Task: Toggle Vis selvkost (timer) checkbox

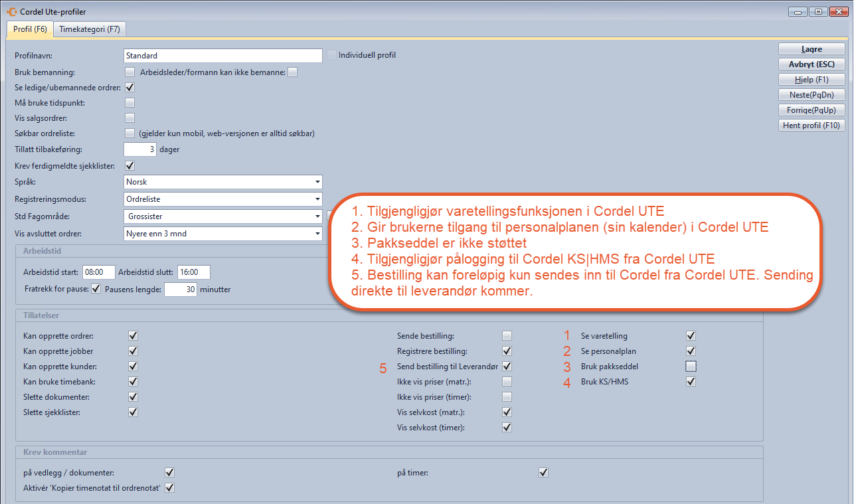Action: pyautogui.click(x=507, y=428)
